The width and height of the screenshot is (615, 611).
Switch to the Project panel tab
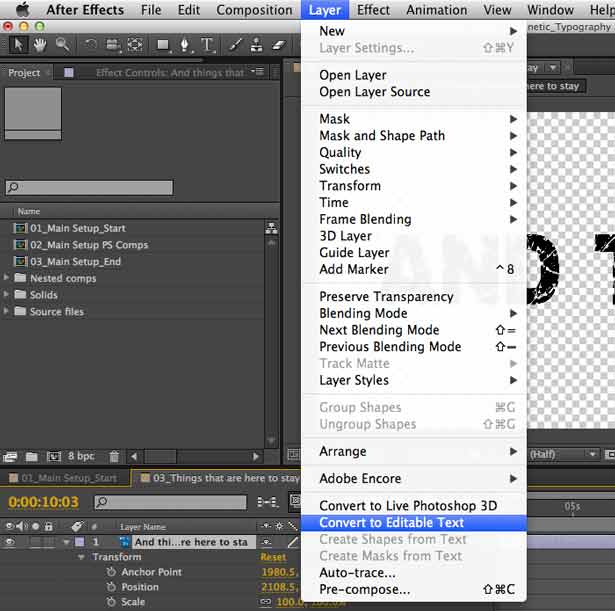click(24, 73)
